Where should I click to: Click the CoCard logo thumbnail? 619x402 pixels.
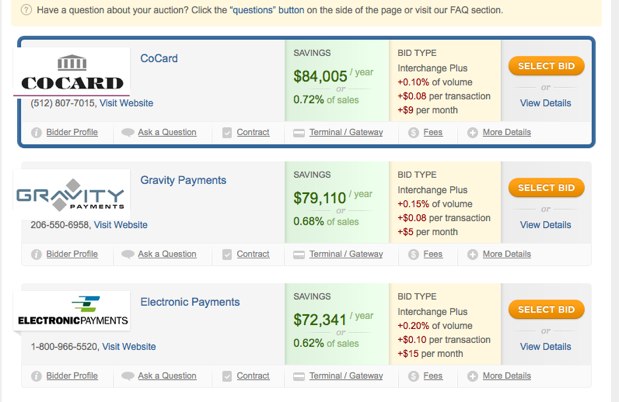(73, 72)
